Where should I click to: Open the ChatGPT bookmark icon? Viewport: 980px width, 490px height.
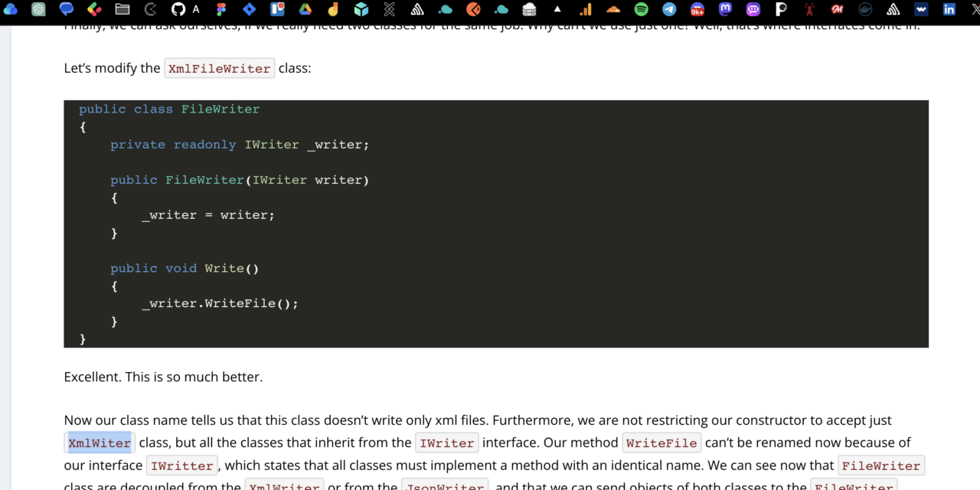pyautogui.click(x=38, y=9)
